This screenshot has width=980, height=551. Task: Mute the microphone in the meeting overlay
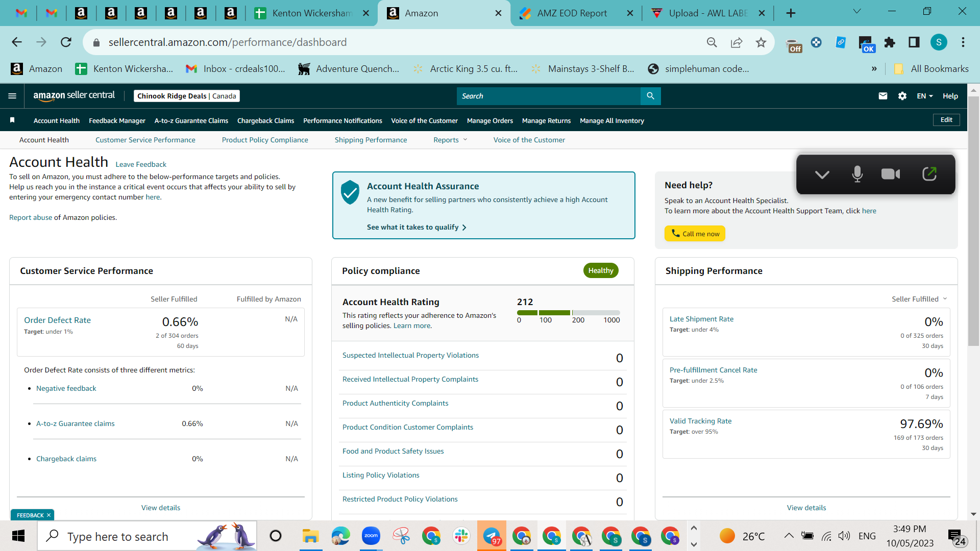click(857, 174)
